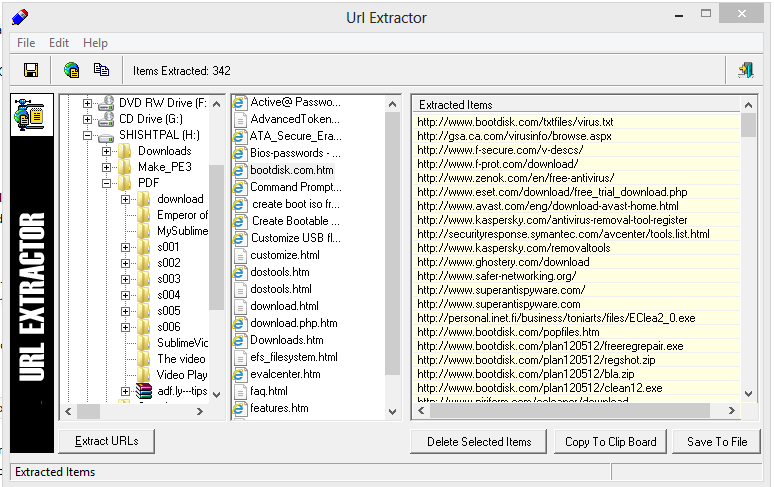Click the document icon beside customize.html

tap(240, 256)
